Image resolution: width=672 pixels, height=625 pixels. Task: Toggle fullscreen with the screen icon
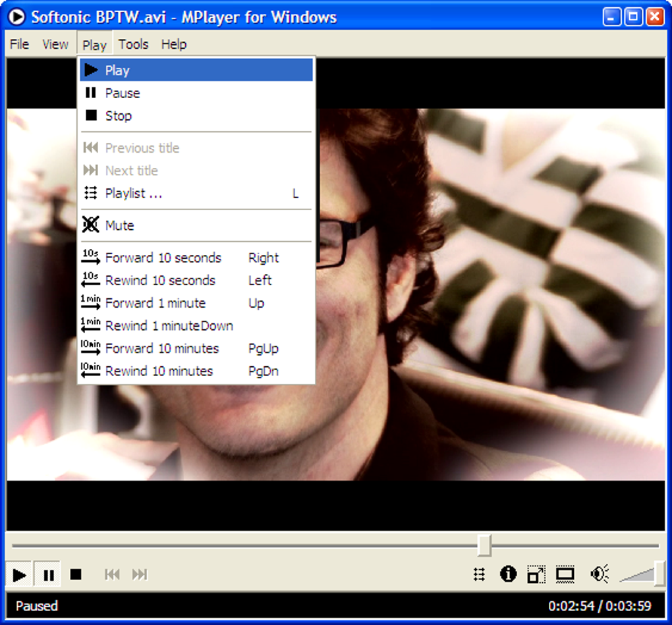click(565, 574)
